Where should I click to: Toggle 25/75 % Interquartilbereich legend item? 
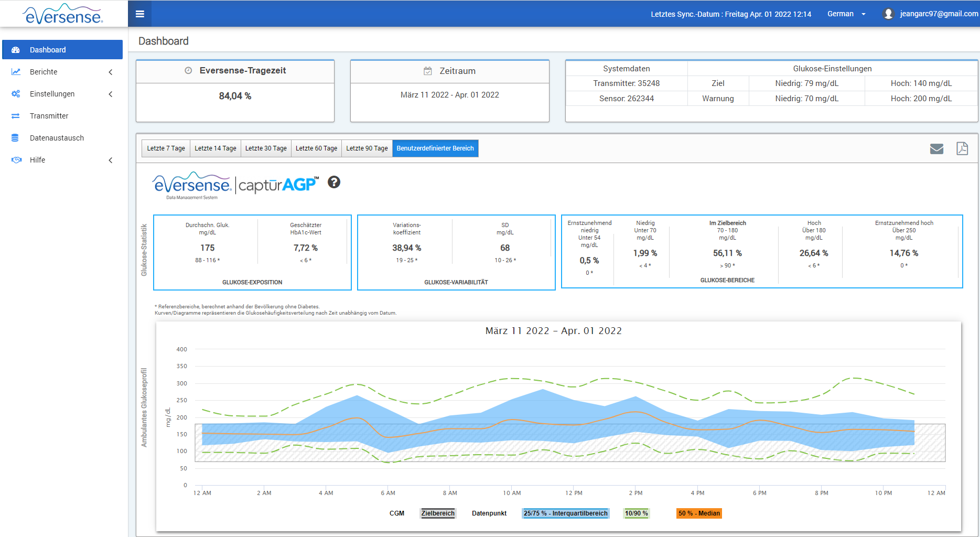[x=565, y=513]
